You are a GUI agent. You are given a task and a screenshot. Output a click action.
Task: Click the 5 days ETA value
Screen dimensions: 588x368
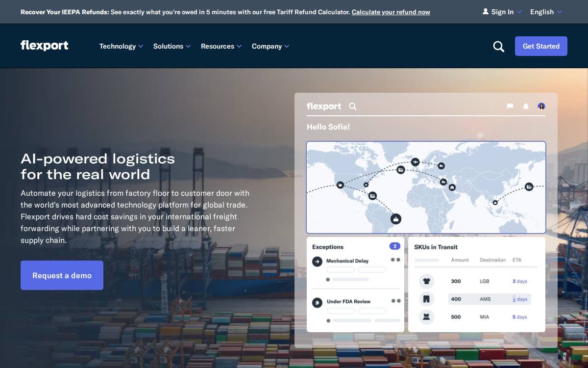(520, 317)
